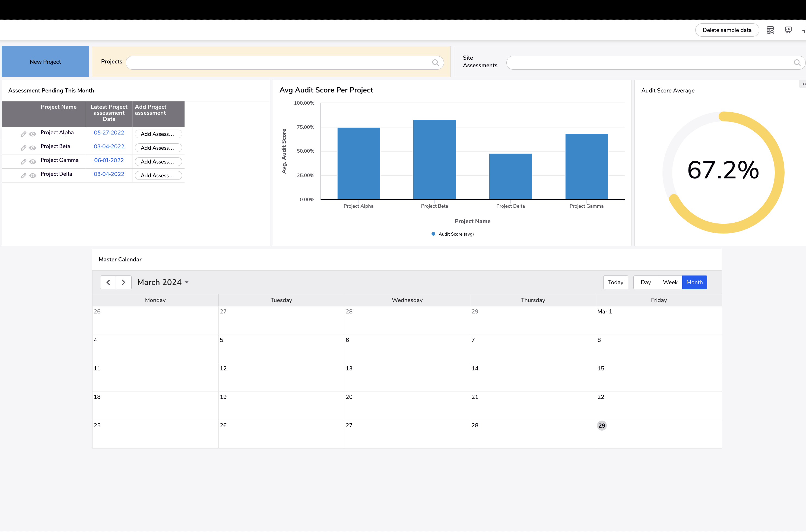The image size is (806, 532).
Task: View Project Beta using its eye icon
Action: click(33, 148)
